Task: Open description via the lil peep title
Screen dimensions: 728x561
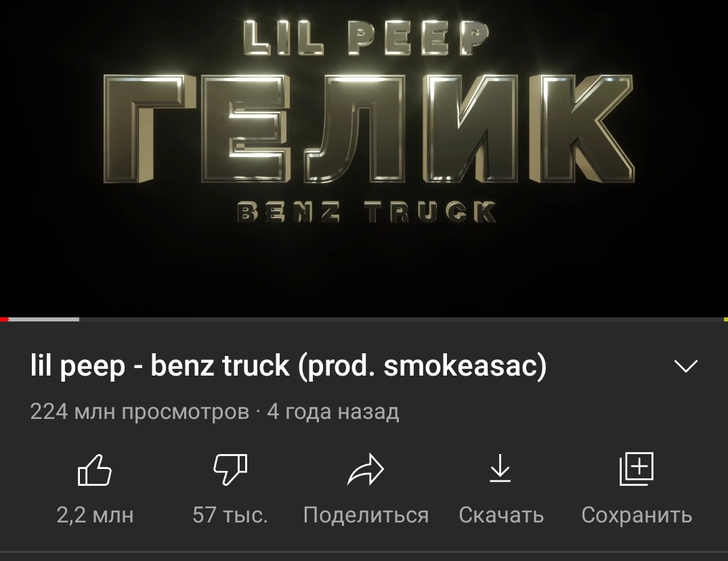Action: point(288,366)
